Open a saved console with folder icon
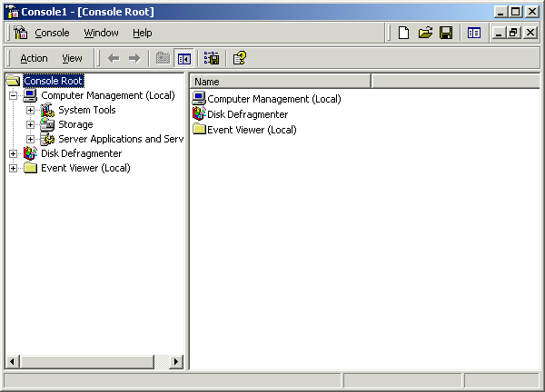Viewport: 545px width, 392px height. pos(425,33)
